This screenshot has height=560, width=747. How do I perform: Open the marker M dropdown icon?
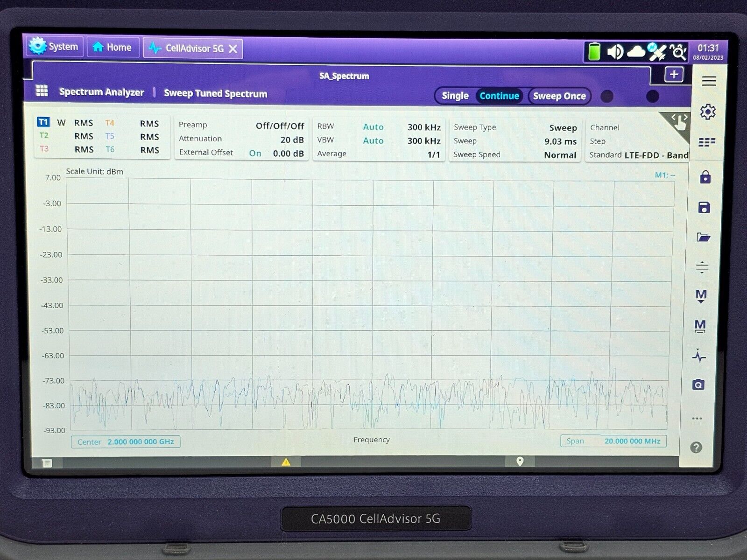coord(701,296)
